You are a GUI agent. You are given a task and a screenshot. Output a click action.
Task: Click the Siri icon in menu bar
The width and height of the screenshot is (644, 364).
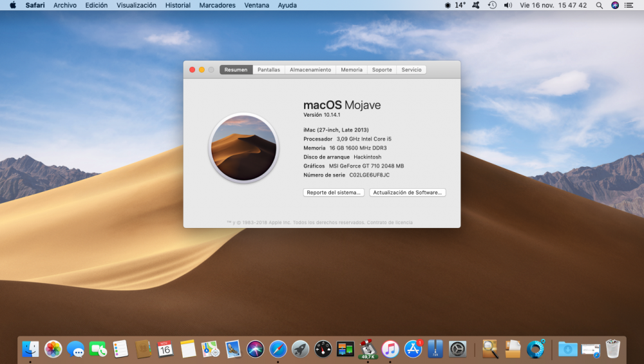[615, 5]
